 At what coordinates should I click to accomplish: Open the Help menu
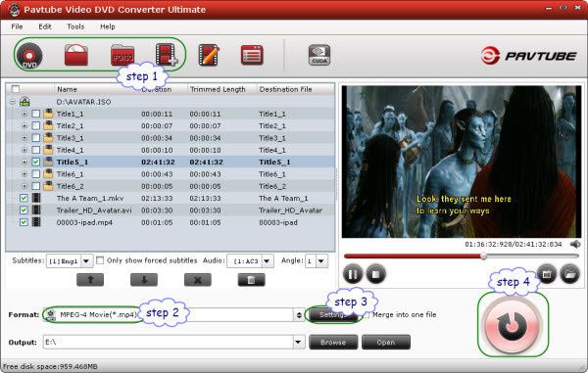coord(107,26)
